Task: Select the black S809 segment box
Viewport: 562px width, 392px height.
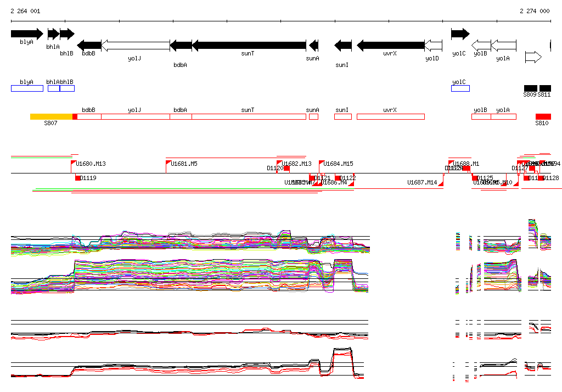Action: pos(531,88)
